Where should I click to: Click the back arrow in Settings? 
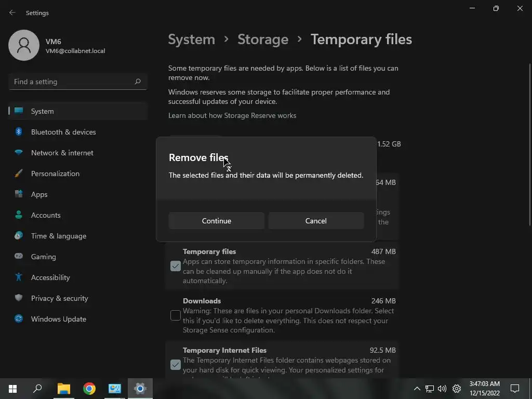click(12, 12)
